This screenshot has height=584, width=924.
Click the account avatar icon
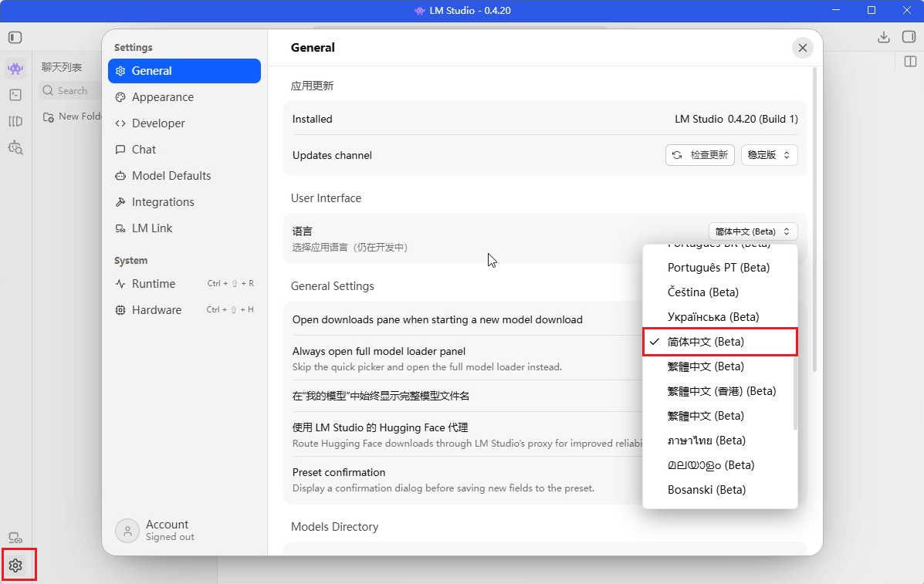tap(127, 531)
